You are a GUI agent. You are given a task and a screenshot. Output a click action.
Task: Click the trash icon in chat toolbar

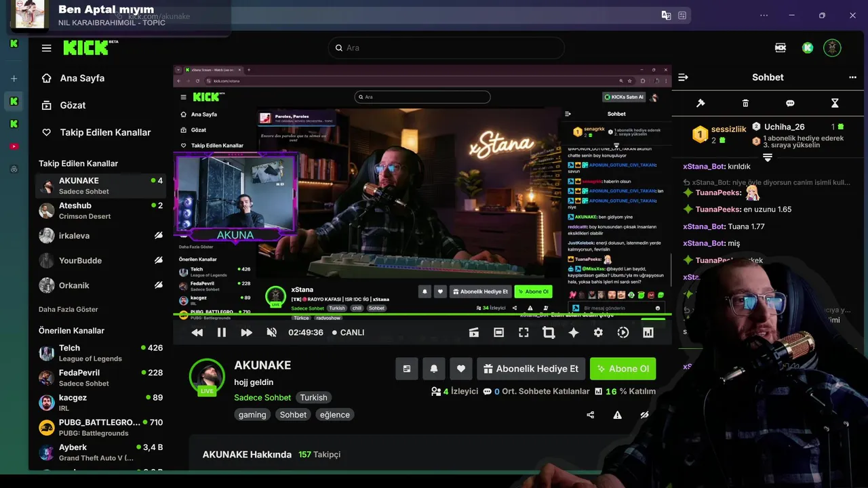(x=745, y=103)
